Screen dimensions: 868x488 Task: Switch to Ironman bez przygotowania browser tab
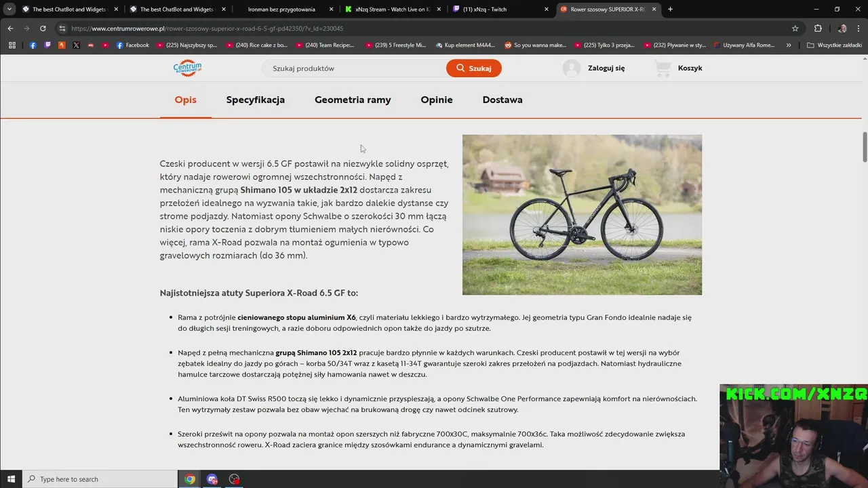(281, 9)
